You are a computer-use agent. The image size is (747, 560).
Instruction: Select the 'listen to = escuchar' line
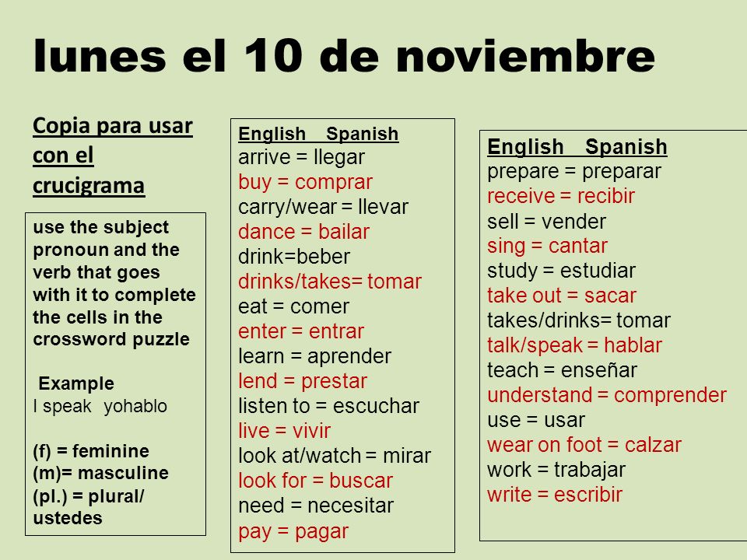point(328,406)
